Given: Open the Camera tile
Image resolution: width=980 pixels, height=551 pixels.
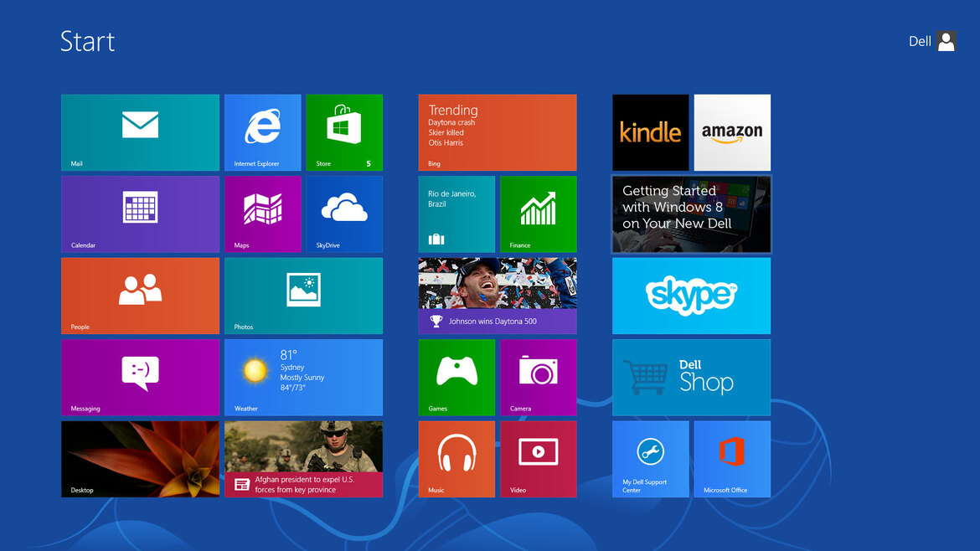Looking at the screenshot, I should pyautogui.click(x=538, y=378).
